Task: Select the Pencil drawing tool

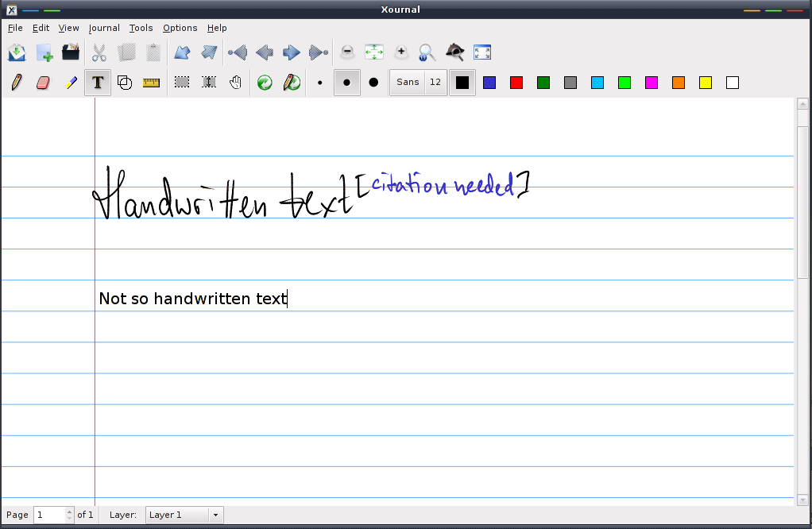Action: point(17,82)
